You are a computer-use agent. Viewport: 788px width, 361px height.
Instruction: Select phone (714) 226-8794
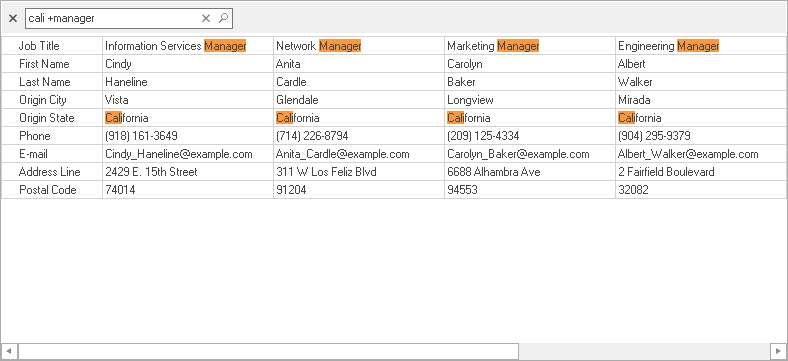coord(359,136)
